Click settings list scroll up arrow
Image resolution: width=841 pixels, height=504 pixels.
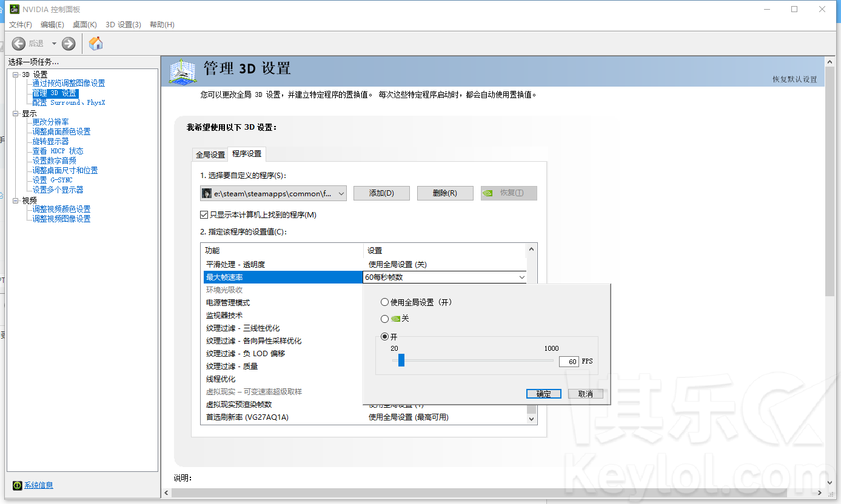[x=532, y=249]
